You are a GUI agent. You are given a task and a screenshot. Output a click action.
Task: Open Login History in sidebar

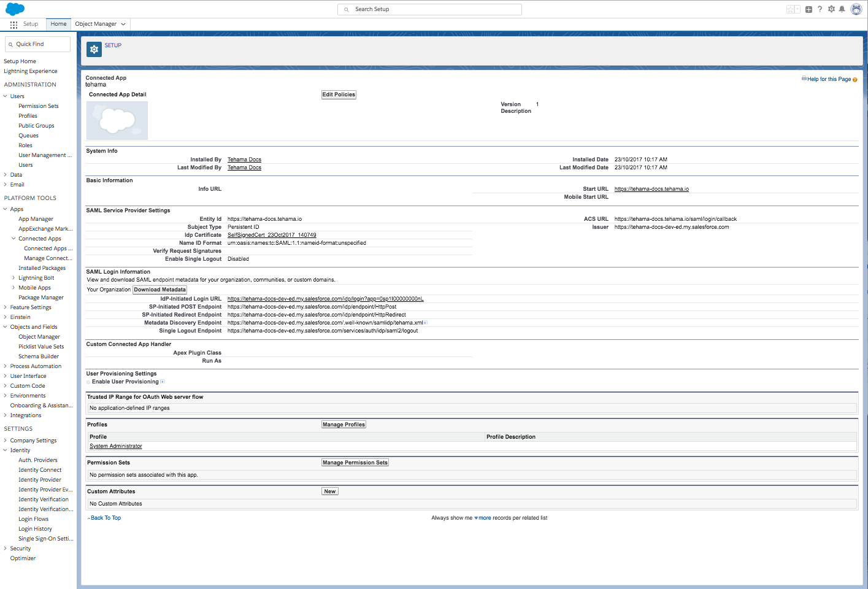[35, 529]
